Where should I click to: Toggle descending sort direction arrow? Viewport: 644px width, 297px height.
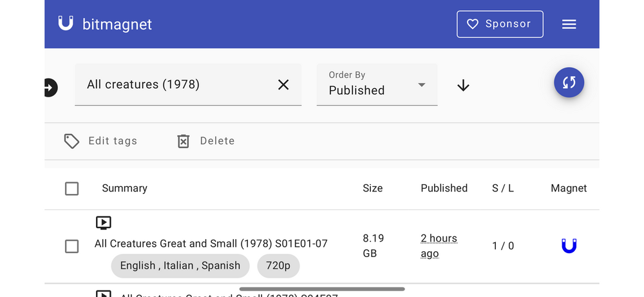pos(463,86)
